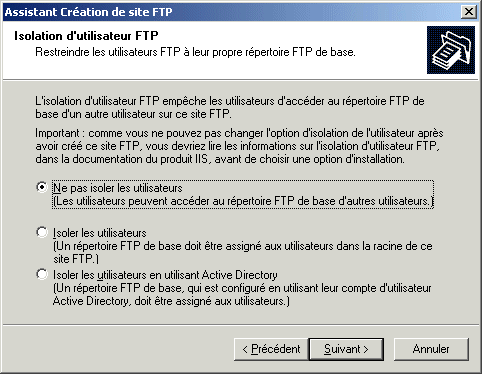Click the "Ne pas isoler les utilisateurs" label text

pos(118,188)
